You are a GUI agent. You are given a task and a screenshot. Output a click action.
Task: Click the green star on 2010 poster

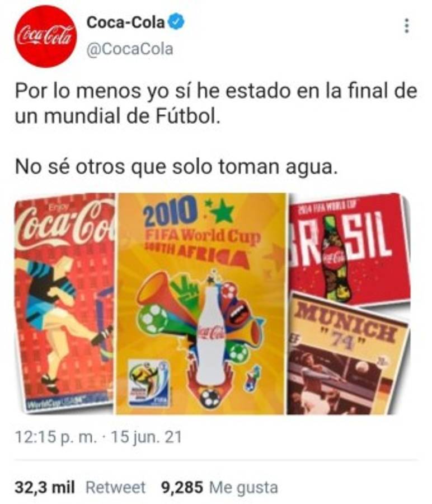click(x=223, y=211)
